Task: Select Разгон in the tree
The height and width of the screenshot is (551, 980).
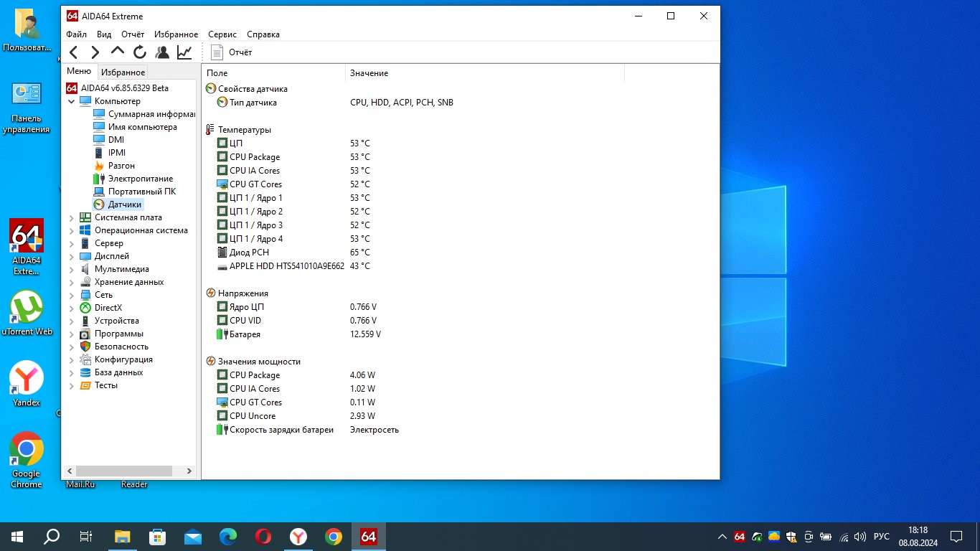Action: point(121,166)
